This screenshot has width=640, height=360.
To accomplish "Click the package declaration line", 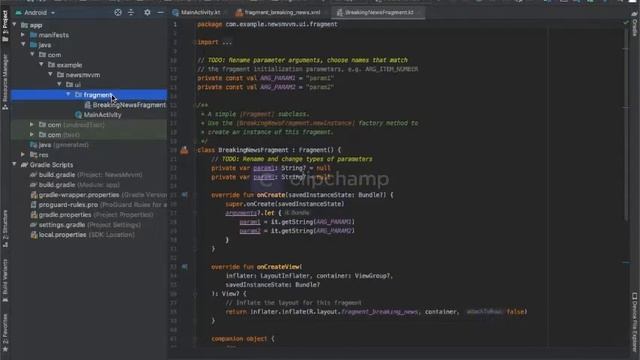I will point(267,24).
